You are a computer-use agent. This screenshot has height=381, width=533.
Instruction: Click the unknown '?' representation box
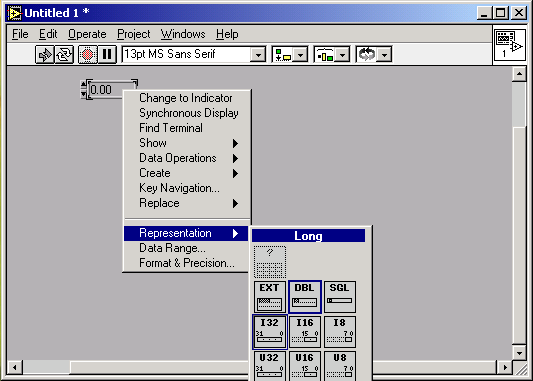point(270,262)
